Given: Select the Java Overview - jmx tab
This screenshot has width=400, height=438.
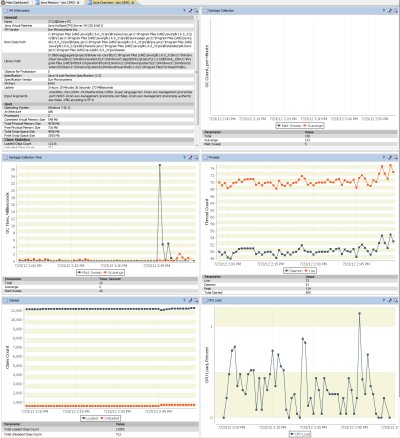Looking at the screenshot, I should pyautogui.click(x=111, y=2).
